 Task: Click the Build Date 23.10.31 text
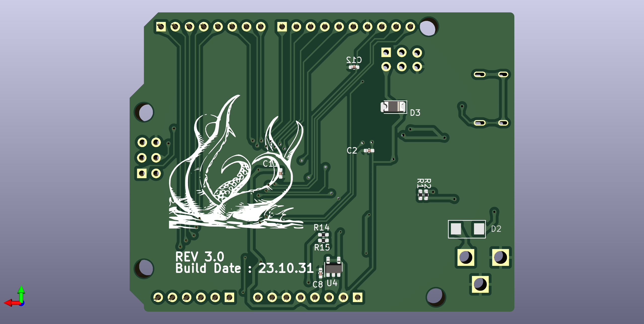coord(244,268)
